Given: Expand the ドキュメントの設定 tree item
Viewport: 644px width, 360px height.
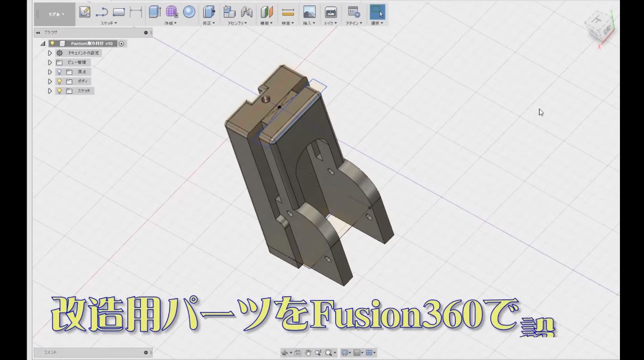Looking at the screenshot, I should (x=50, y=53).
